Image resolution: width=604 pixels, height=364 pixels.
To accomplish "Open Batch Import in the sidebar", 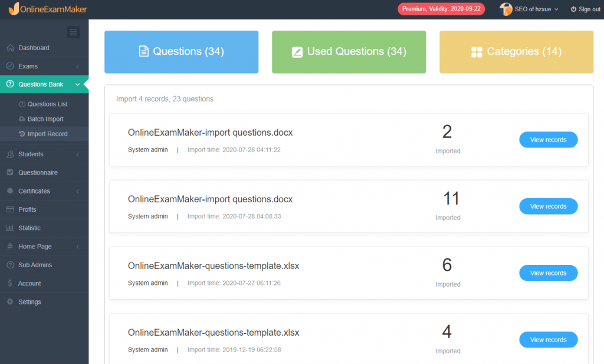I will (45, 119).
